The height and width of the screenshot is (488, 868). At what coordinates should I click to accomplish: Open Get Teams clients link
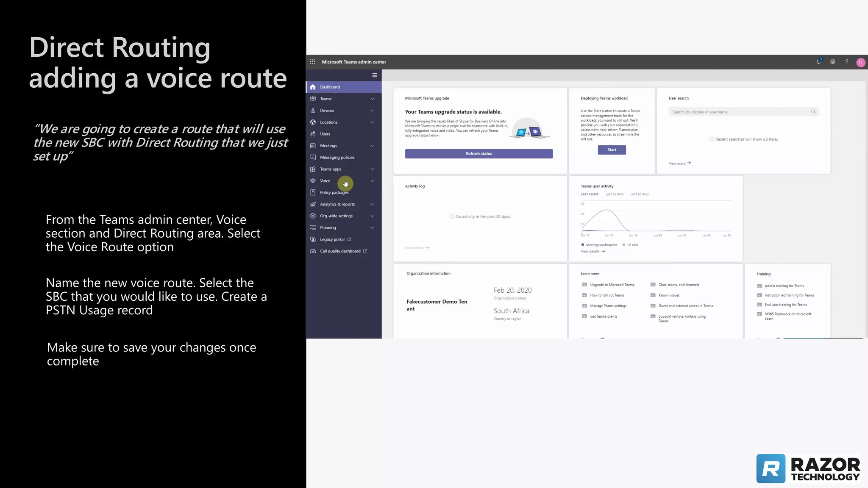[x=604, y=316]
